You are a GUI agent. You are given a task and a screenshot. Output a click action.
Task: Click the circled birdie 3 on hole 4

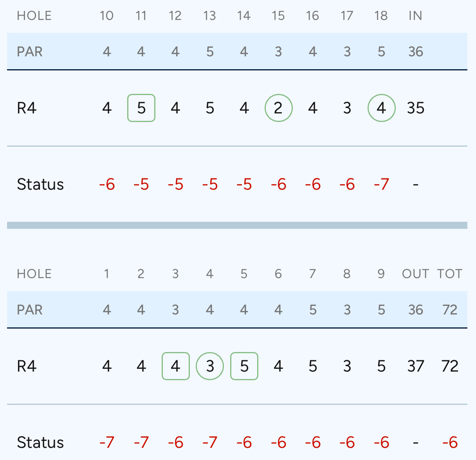pyautogui.click(x=210, y=366)
